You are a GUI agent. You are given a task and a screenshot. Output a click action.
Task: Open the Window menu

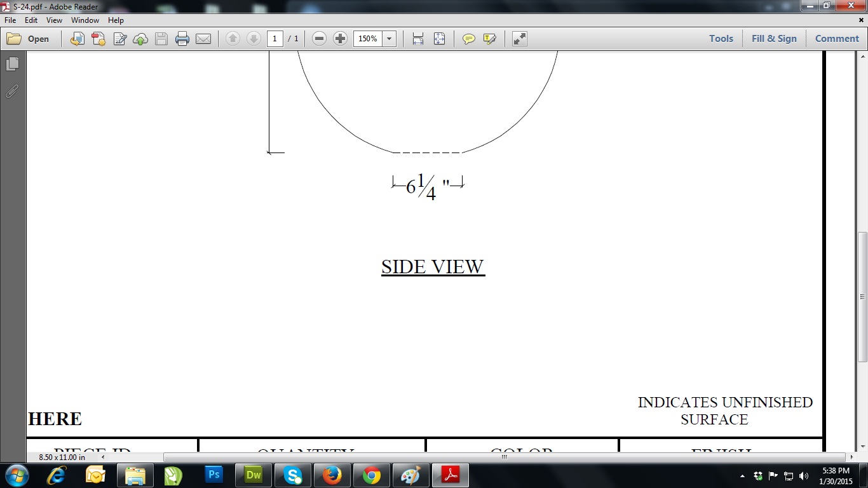[85, 20]
